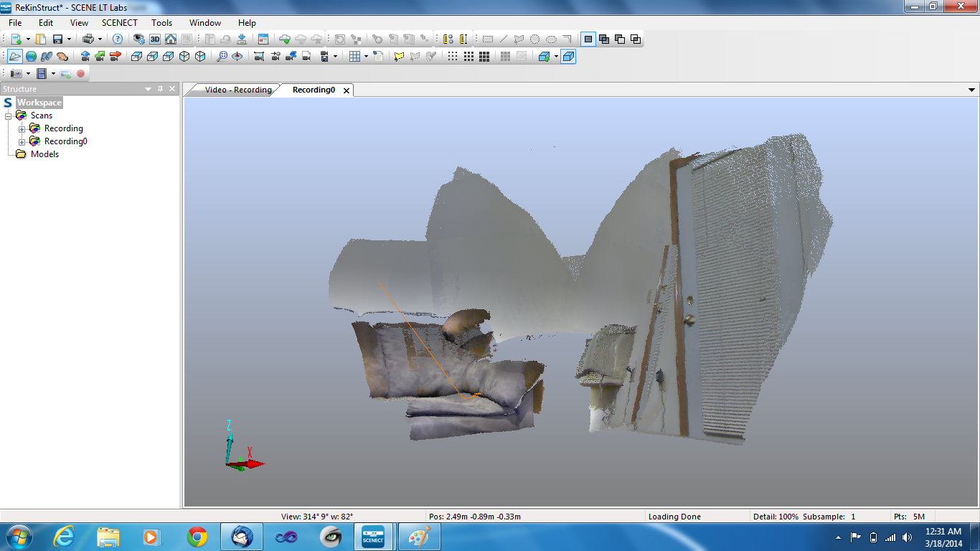The width and height of the screenshot is (980, 551).
Task: Collapse the Scans folder in Structure
Action: (x=9, y=116)
